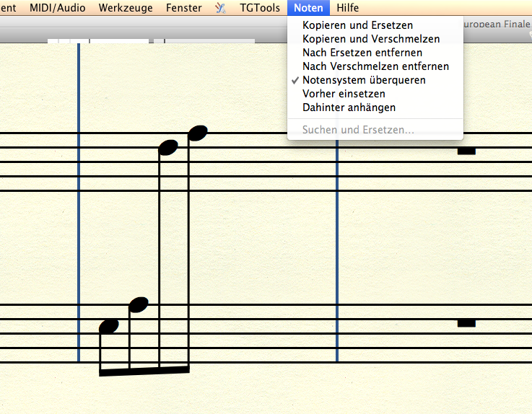
Task: Select the lowest beamed note head
Action: (108, 326)
